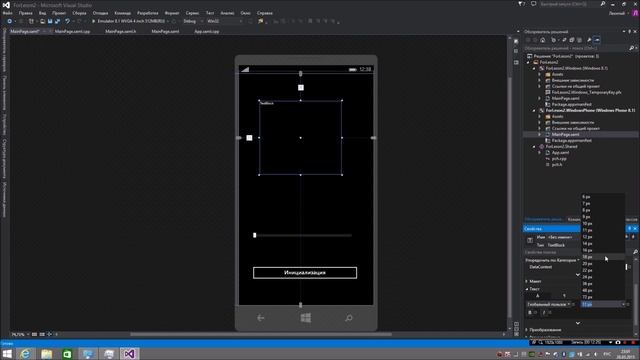Open the Справка menu

265,13
